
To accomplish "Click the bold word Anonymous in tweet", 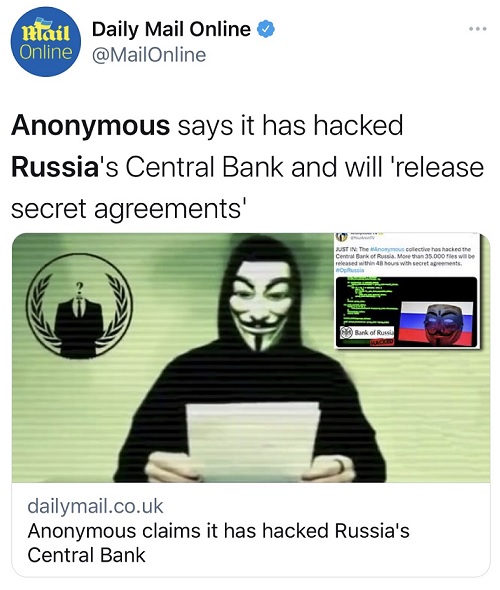I will (91, 125).
